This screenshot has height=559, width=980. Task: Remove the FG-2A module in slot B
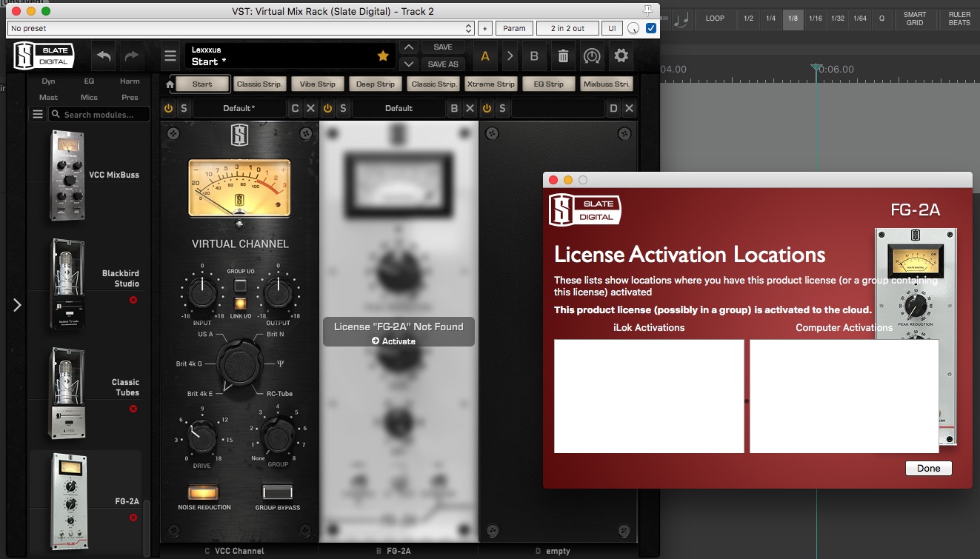coord(470,109)
